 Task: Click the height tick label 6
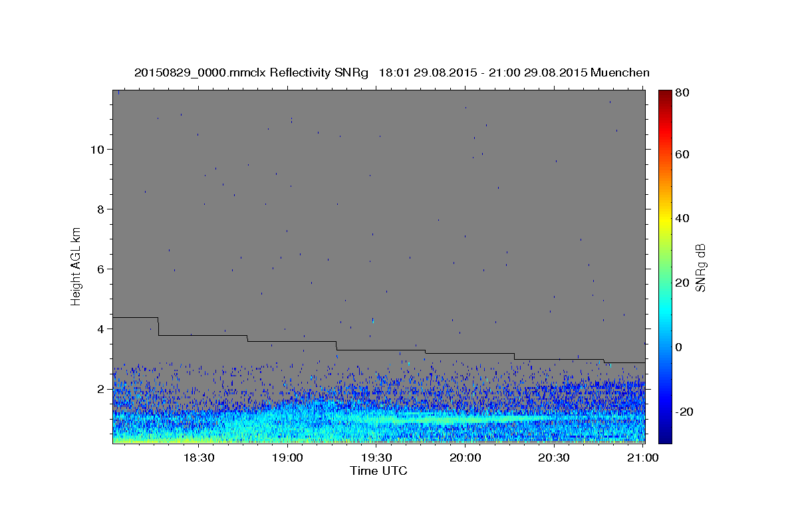pos(101,269)
